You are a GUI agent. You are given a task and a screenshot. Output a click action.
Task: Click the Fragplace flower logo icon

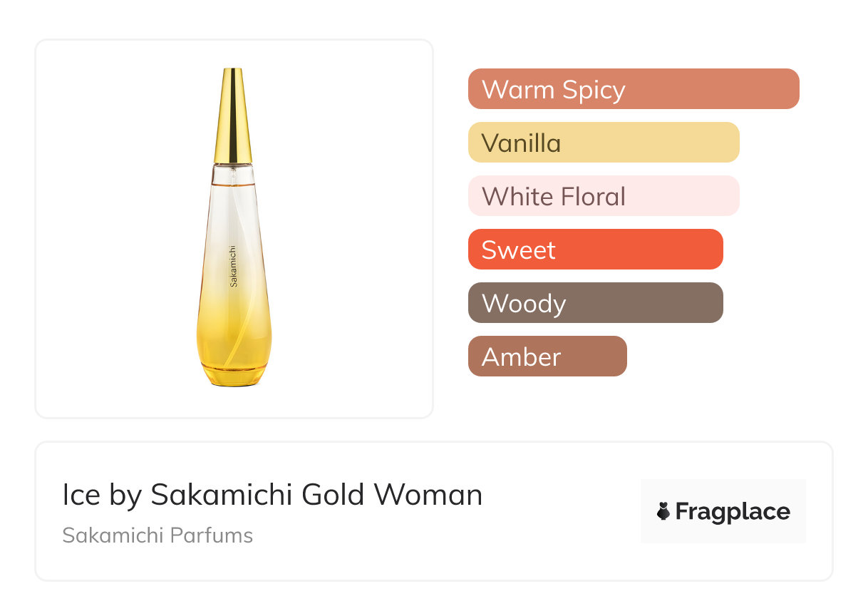pyautogui.click(x=663, y=511)
